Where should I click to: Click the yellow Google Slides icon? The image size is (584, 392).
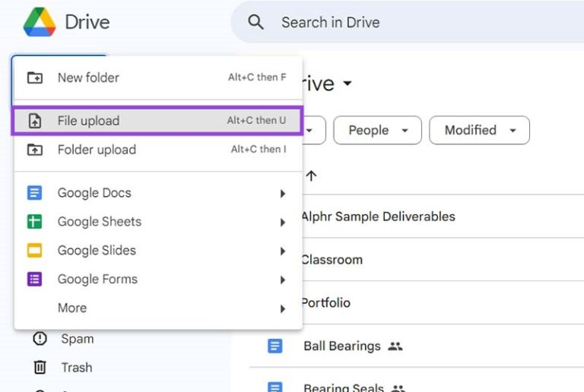35,250
